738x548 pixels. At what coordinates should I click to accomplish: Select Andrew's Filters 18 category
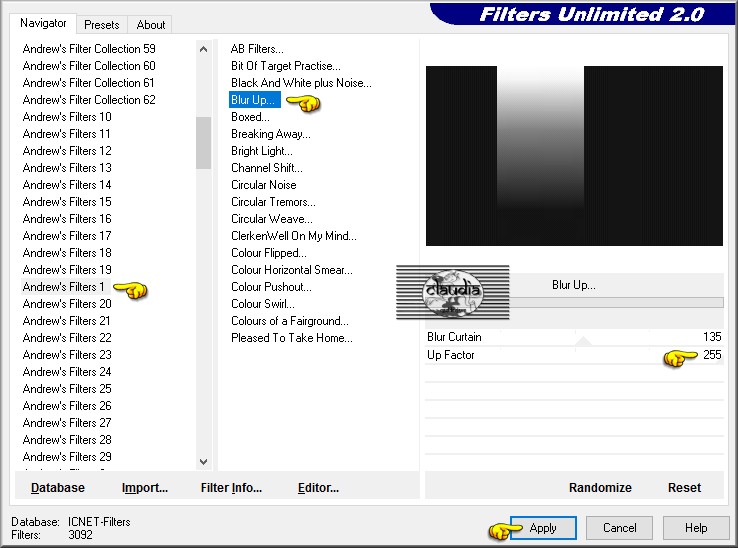pyautogui.click(x=67, y=253)
